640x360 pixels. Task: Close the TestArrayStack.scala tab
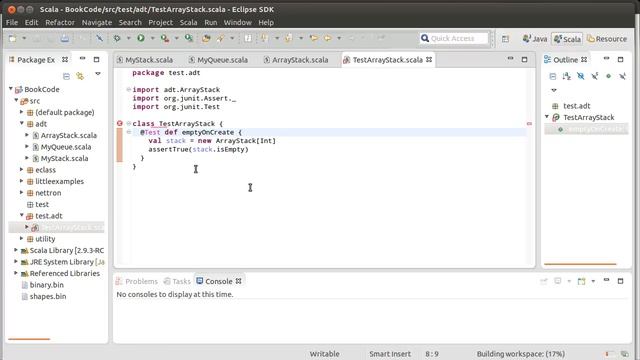click(429, 60)
